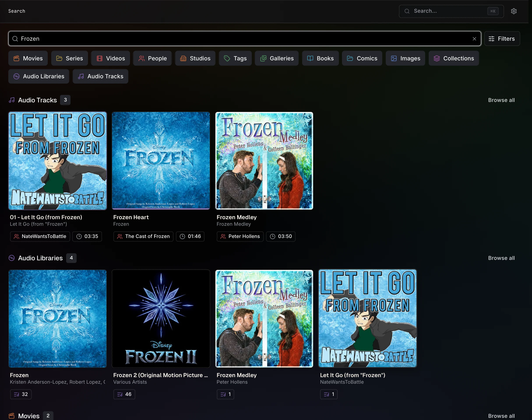
Task: Click the Movies count badge showing 2
Action: click(48, 416)
